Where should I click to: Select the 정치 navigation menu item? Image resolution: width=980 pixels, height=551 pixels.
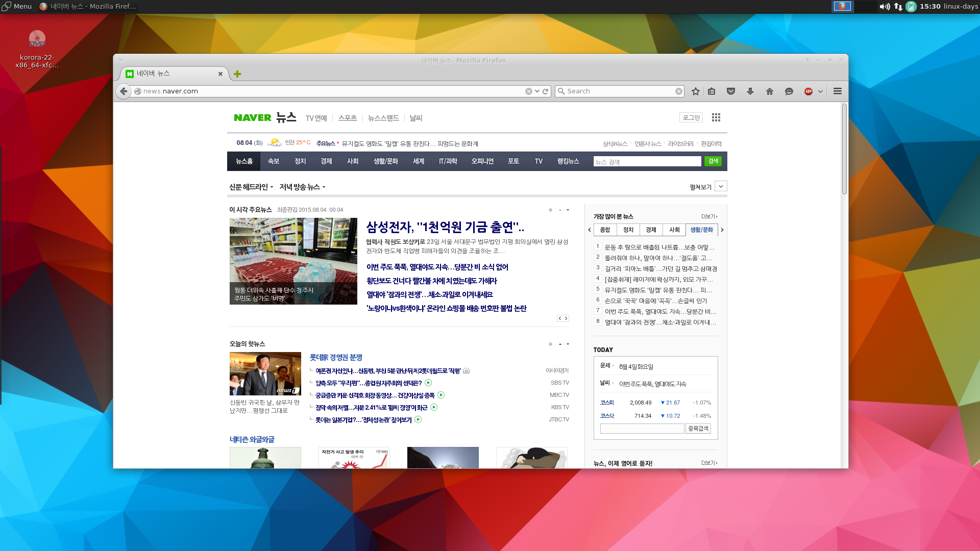[x=300, y=161]
